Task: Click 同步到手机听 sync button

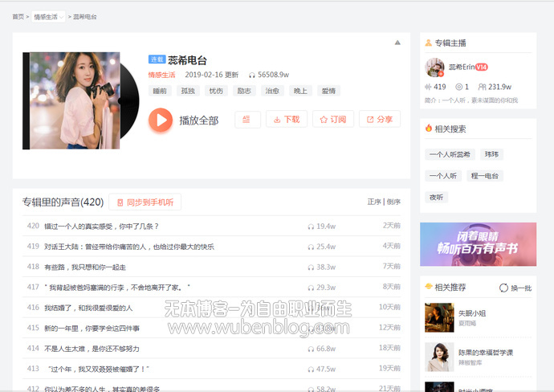Action: [x=145, y=202]
